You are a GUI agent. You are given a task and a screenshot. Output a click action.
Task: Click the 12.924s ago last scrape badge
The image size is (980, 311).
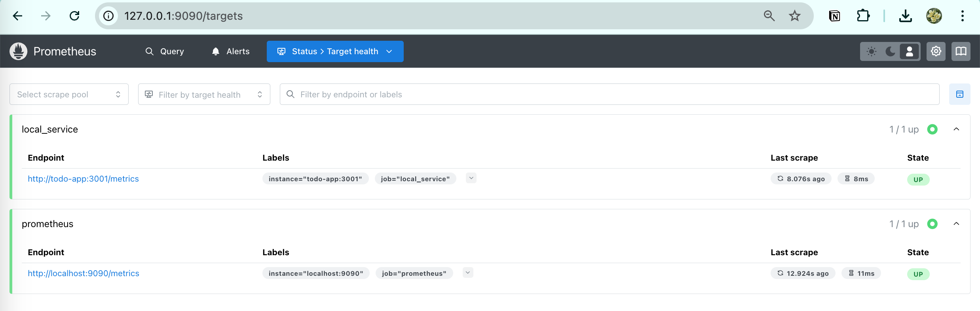point(803,273)
